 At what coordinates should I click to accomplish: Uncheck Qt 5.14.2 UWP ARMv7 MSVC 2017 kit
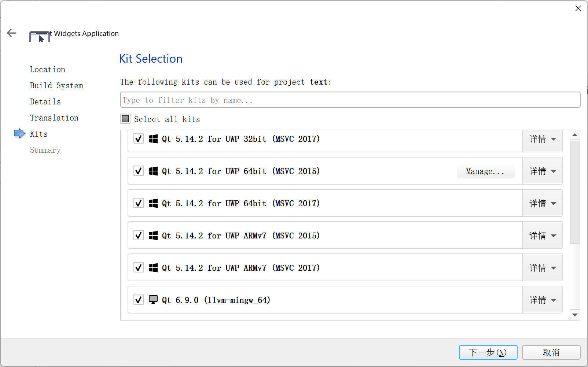point(139,268)
